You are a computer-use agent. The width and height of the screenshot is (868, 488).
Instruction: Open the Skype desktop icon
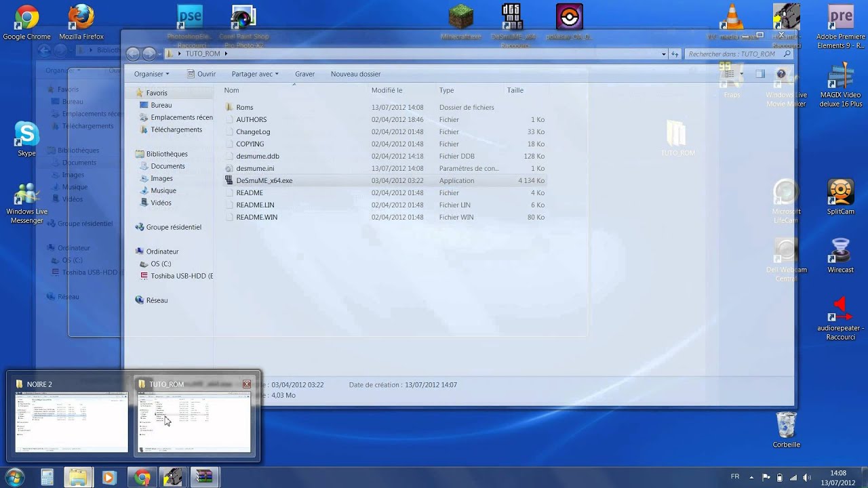tap(26, 139)
